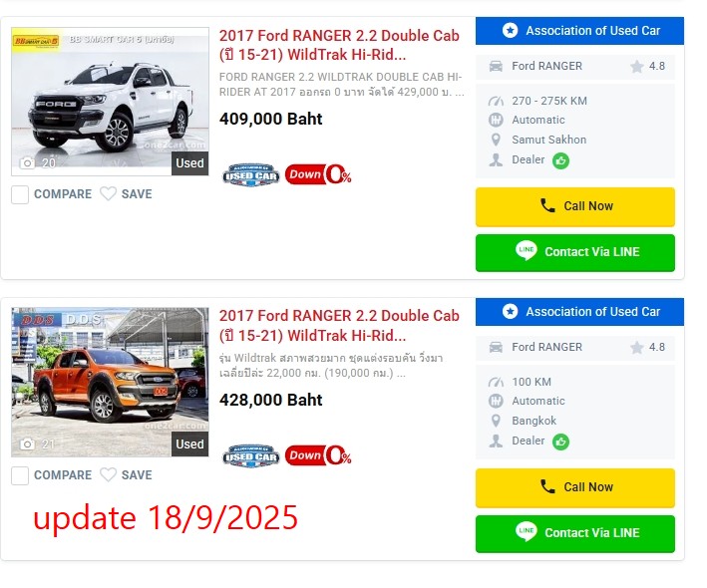This screenshot has height=588, width=707.
Task: Open the first 2017 Ford RANGER title link
Action: click(339, 45)
